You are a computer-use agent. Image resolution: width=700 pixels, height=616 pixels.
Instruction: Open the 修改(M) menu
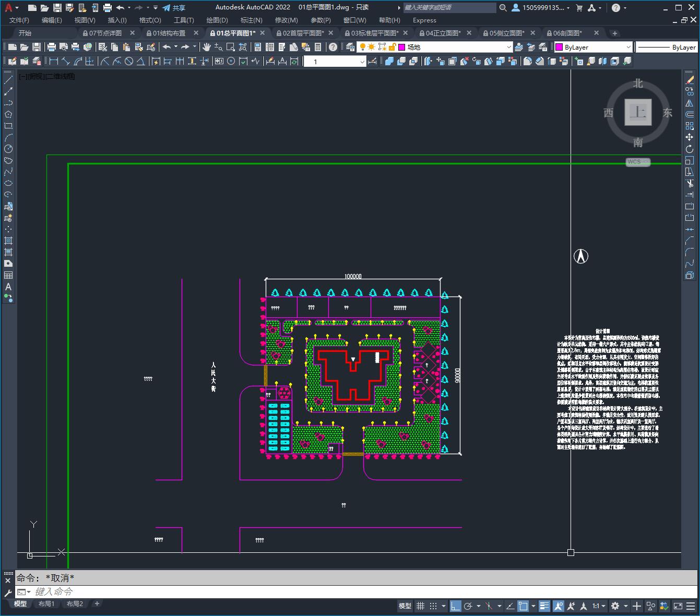pos(286,20)
